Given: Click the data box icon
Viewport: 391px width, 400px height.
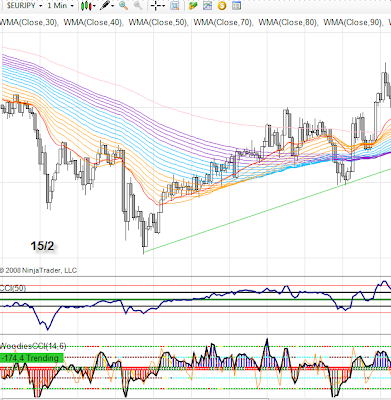Looking at the screenshot, I should pyautogui.click(x=174, y=6).
